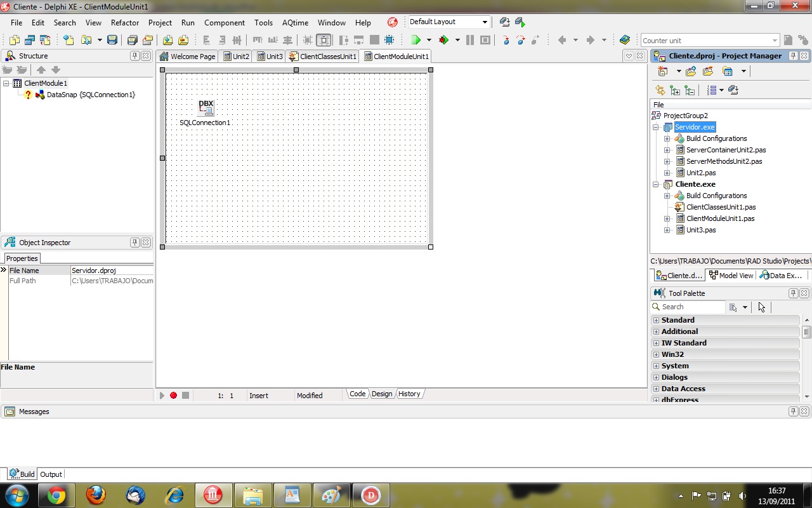Save all files with the Save All icon

pyautogui.click(x=132, y=40)
